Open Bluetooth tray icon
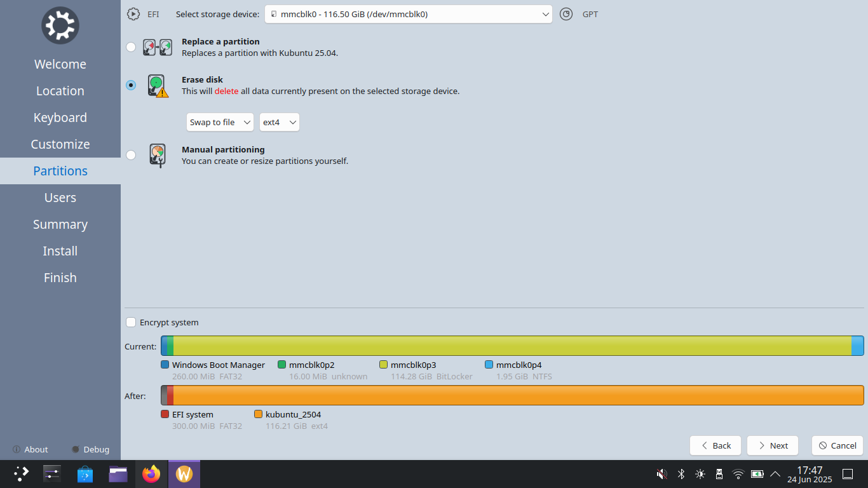 [x=681, y=474]
